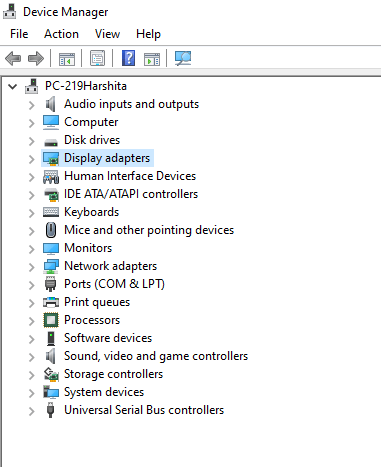Viewport: 381px width, 467px height.
Task: Select the PC-219Harshita label
Action: tap(86, 86)
